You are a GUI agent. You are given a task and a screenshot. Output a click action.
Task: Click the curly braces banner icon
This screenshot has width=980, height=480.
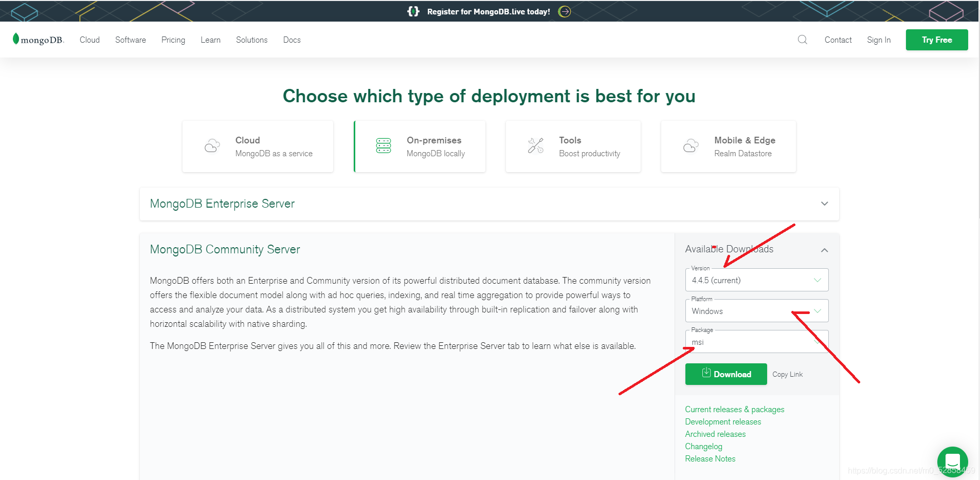[413, 11]
